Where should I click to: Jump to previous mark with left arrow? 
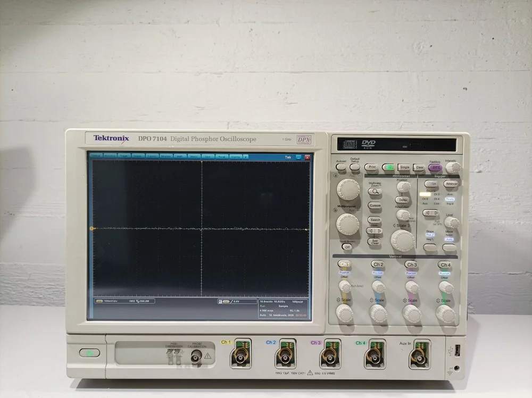(x=371, y=231)
